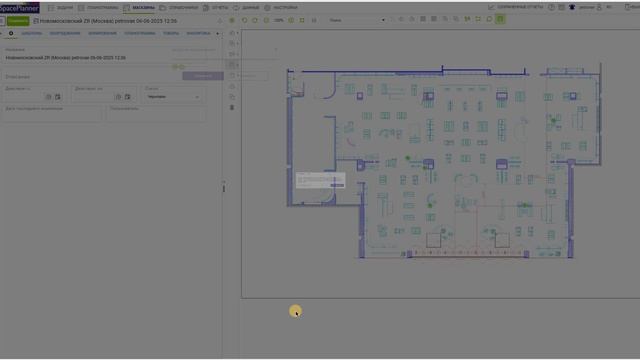Open the Магазины top menu section
This screenshot has height=360, width=640.
[x=139, y=8]
